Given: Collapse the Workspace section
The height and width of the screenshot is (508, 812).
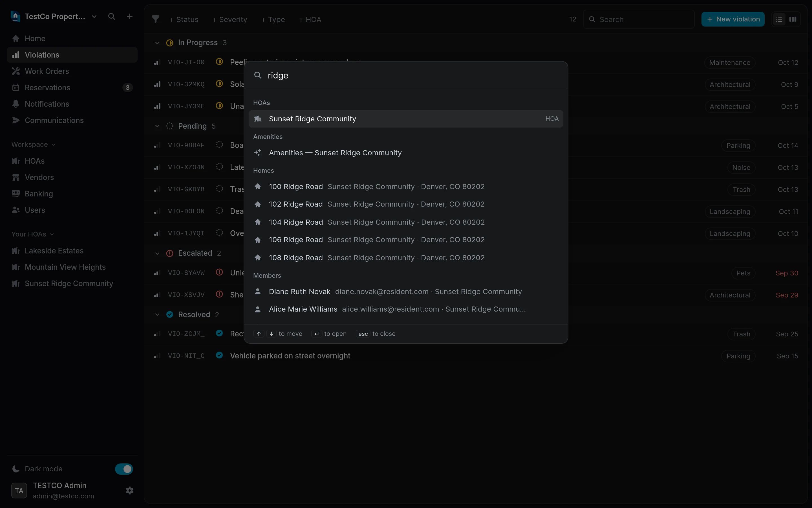Looking at the screenshot, I should [34, 144].
